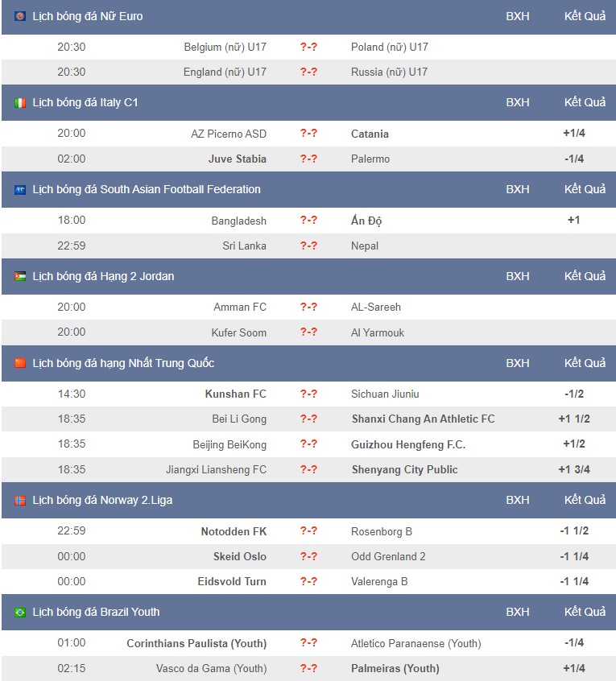
Task: Open BXH for Italy C1 league
Action: (x=518, y=102)
